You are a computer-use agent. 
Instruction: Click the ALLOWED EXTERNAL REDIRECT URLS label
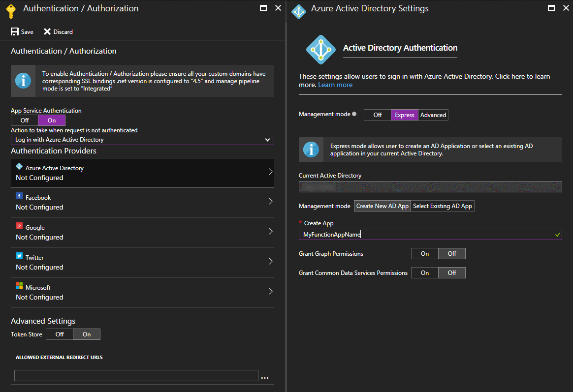[59, 358]
